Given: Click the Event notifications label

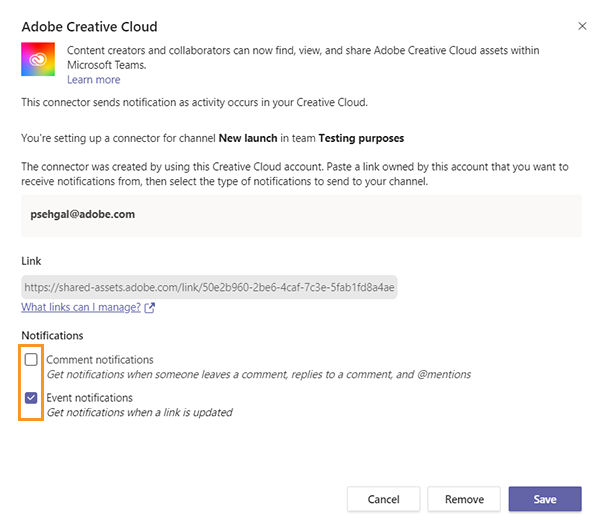Looking at the screenshot, I should point(90,398).
